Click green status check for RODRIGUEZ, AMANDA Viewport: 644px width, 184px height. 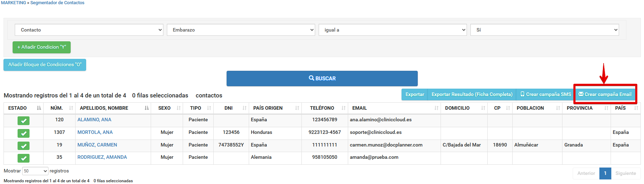[x=24, y=158]
